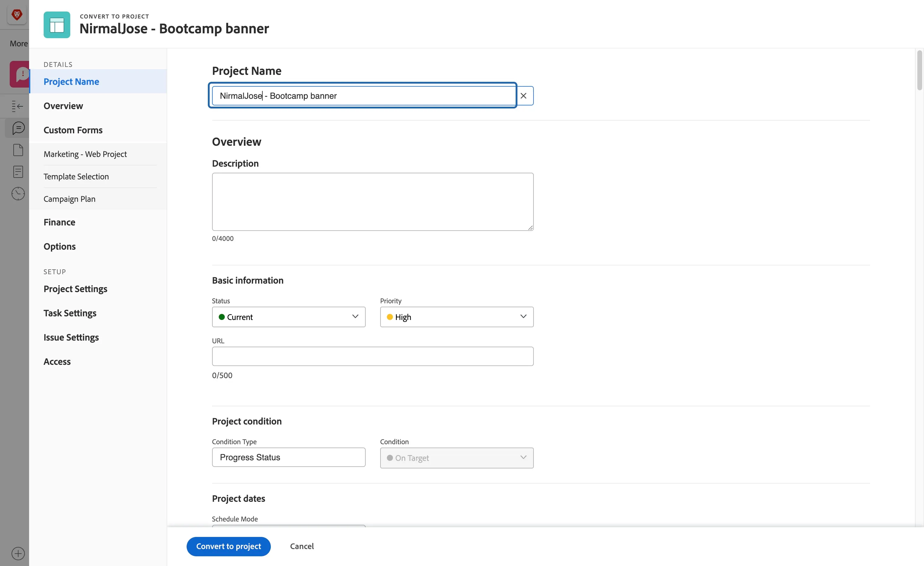The height and width of the screenshot is (566, 924).
Task: Click inside the Description text area
Action: [372, 201]
